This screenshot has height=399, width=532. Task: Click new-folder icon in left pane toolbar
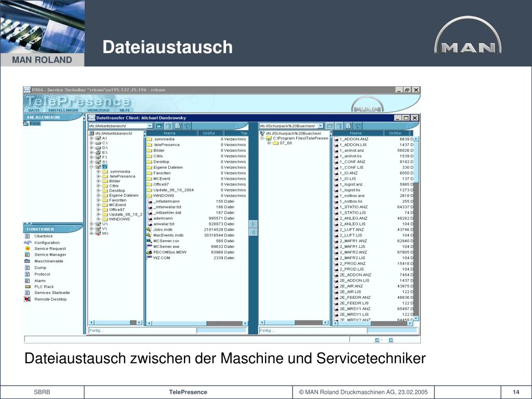click(x=159, y=126)
